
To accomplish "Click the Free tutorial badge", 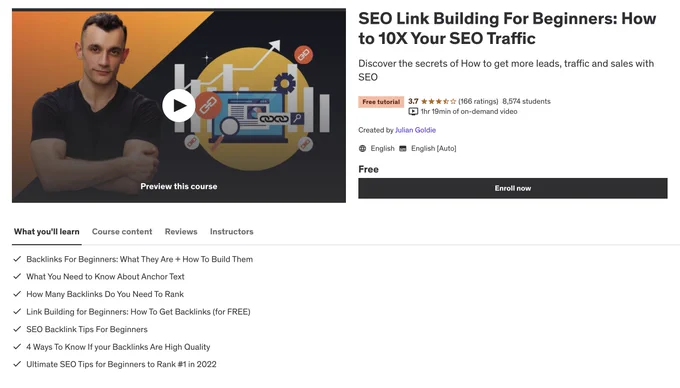I will coord(381,102).
